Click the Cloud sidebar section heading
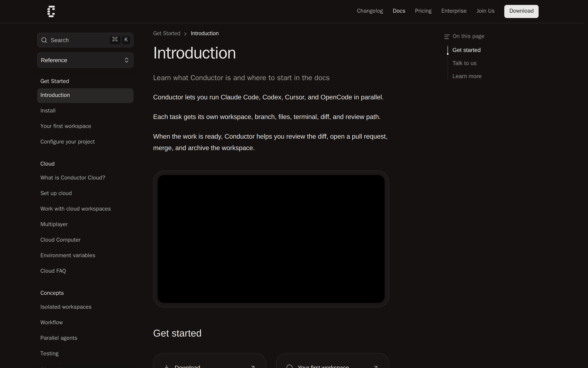This screenshot has height=368, width=588. [47, 164]
